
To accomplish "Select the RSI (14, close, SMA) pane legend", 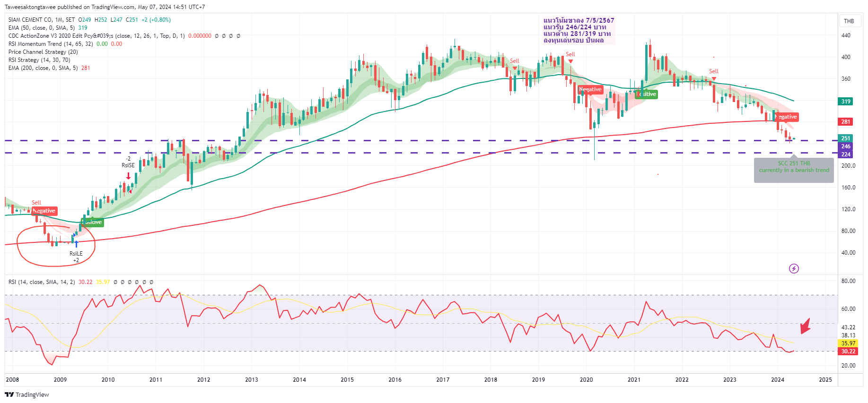I will point(81,282).
